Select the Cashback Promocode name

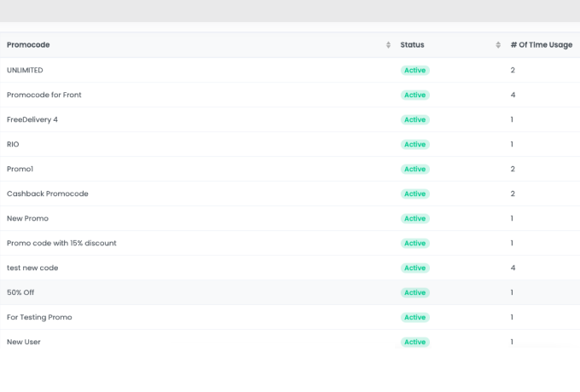(48, 193)
